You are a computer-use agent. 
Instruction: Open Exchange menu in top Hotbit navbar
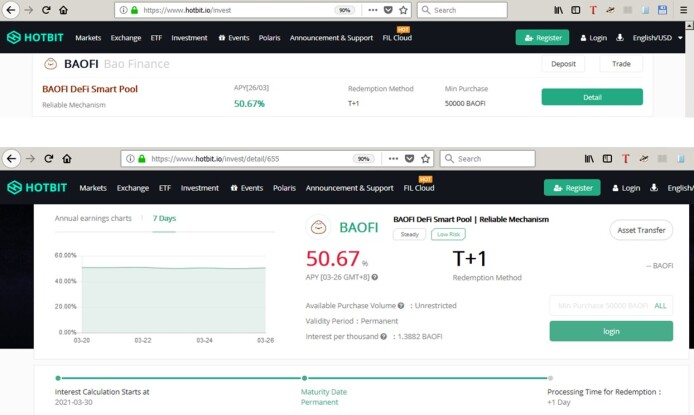(x=126, y=38)
